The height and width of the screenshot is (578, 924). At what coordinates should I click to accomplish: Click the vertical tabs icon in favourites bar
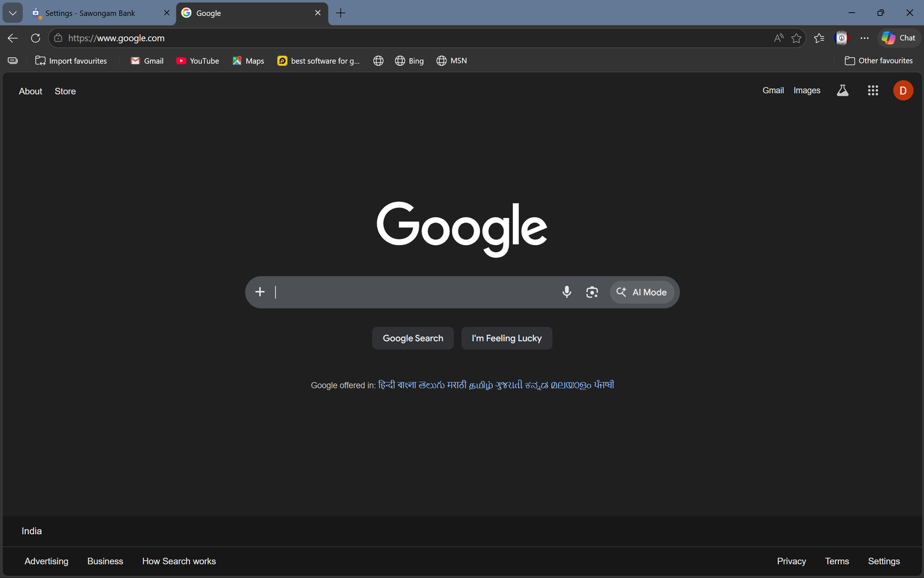click(13, 61)
